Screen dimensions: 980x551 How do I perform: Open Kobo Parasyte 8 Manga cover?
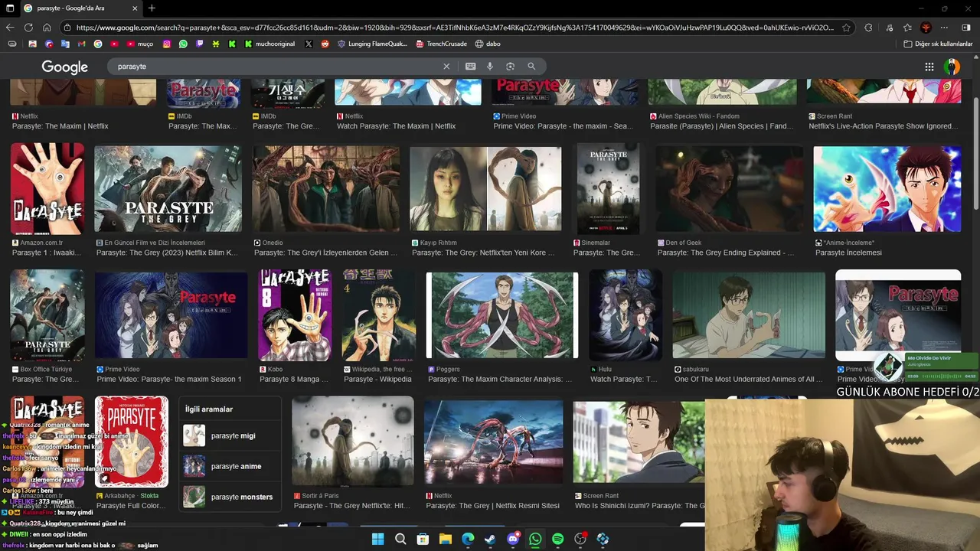click(x=295, y=315)
